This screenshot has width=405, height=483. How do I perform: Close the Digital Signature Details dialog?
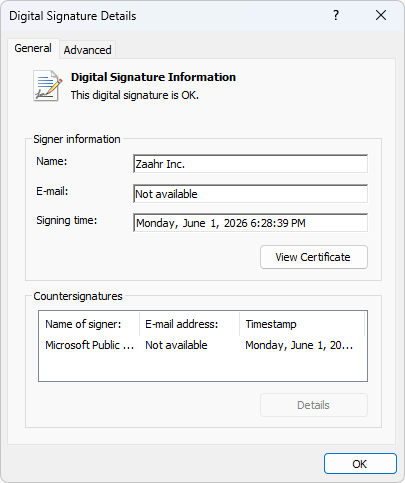pyautogui.click(x=381, y=15)
